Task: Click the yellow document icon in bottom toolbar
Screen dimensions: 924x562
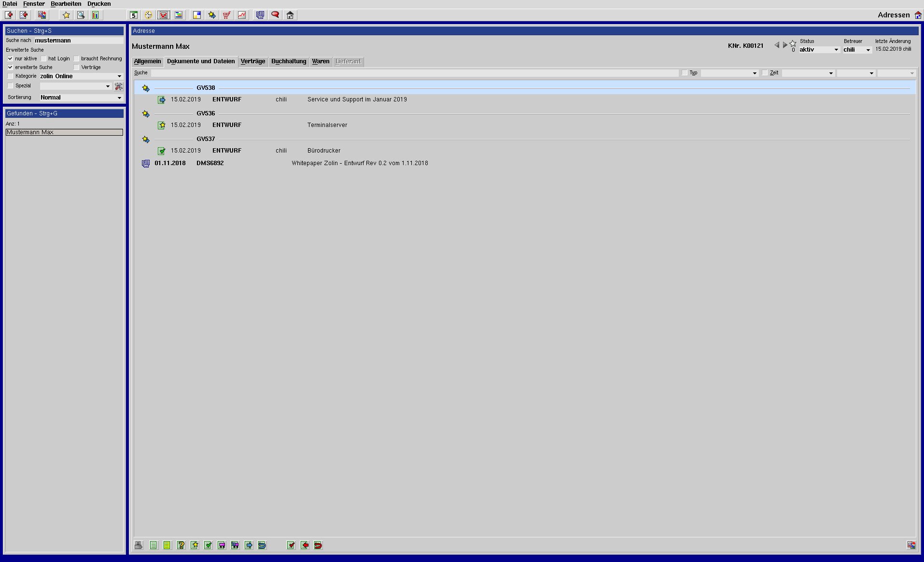Action: click(x=167, y=545)
